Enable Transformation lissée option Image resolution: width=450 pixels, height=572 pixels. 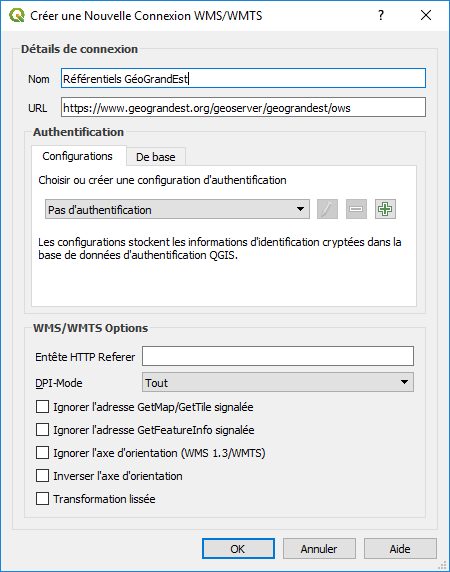click(42, 499)
